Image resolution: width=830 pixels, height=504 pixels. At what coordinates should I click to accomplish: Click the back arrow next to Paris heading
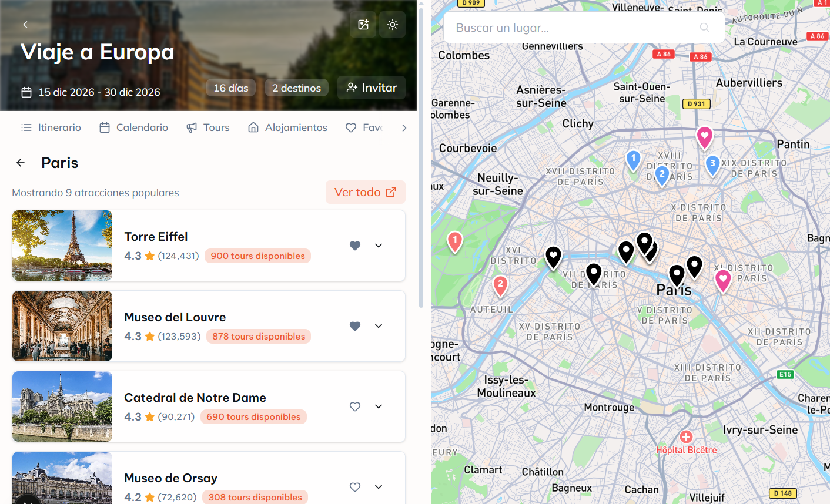click(x=21, y=163)
